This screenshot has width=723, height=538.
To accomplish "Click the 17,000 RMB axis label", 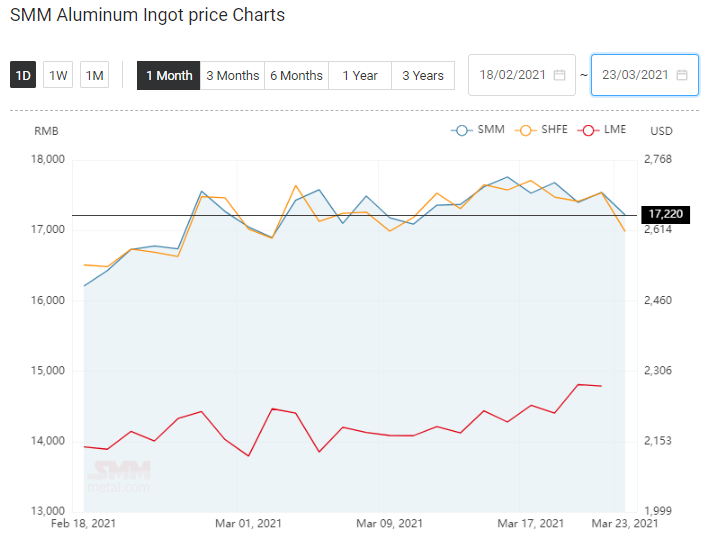I will coord(48,230).
